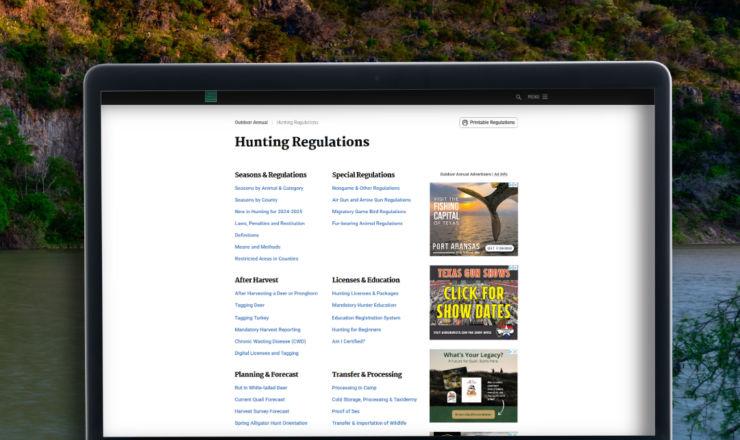The width and height of the screenshot is (740, 440).
Task: Open Means and Methods link
Action: 257,247
